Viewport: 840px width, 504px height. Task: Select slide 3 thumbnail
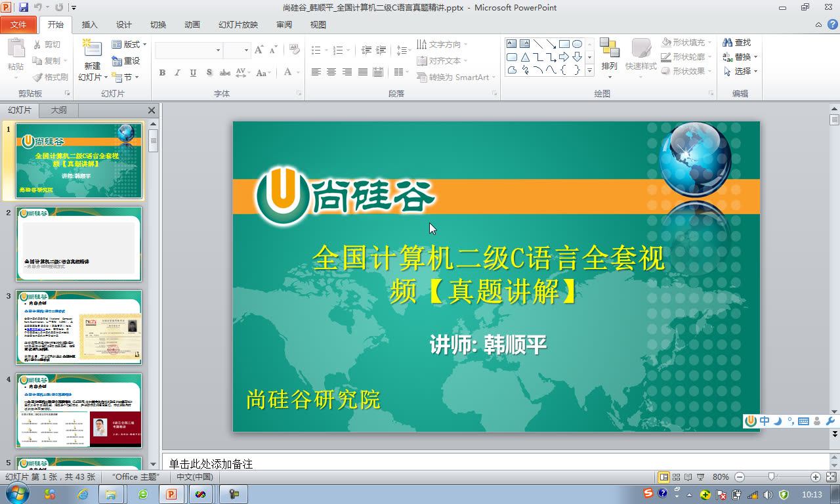click(x=79, y=327)
